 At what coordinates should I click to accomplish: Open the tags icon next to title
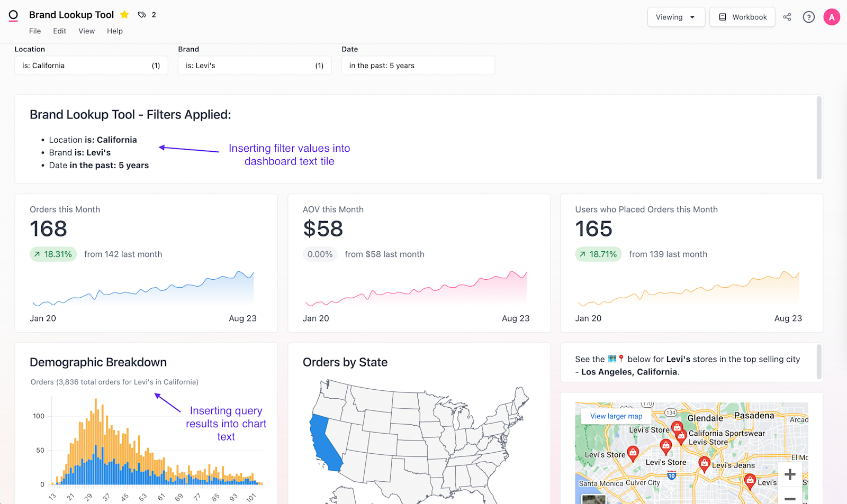(142, 15)
